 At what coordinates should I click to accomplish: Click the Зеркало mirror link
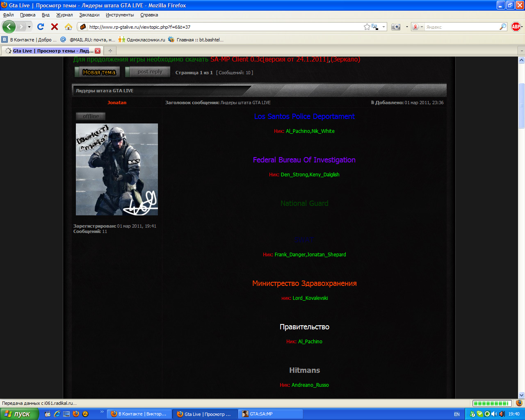point(346,59)
